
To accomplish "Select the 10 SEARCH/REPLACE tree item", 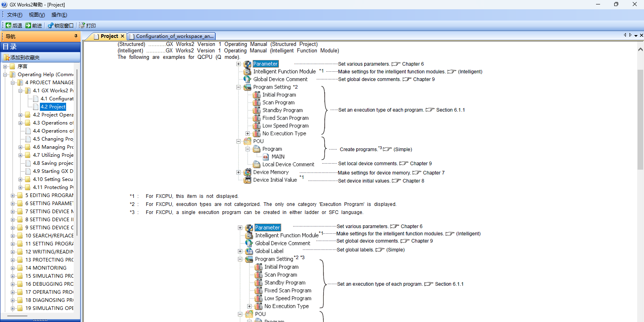I will tap(50, 236).
